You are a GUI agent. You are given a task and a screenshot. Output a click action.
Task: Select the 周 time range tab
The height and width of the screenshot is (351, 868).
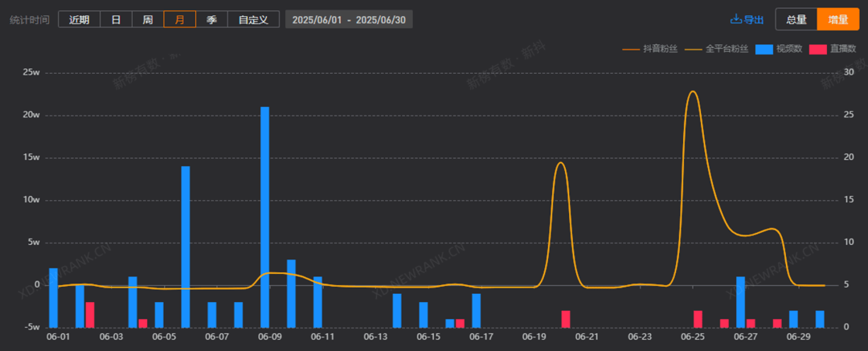tap(148, 19)
